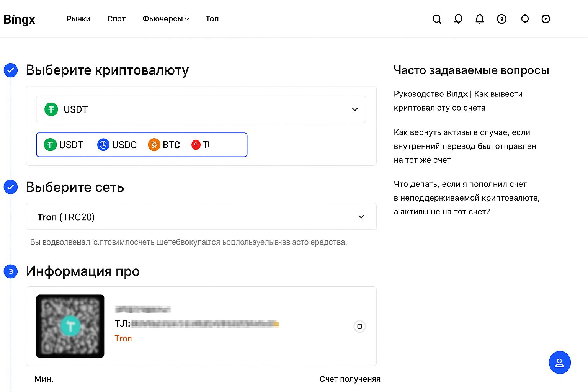
Task: Click the blurred QR code thumbnail
Action: [x=70, y=326]
